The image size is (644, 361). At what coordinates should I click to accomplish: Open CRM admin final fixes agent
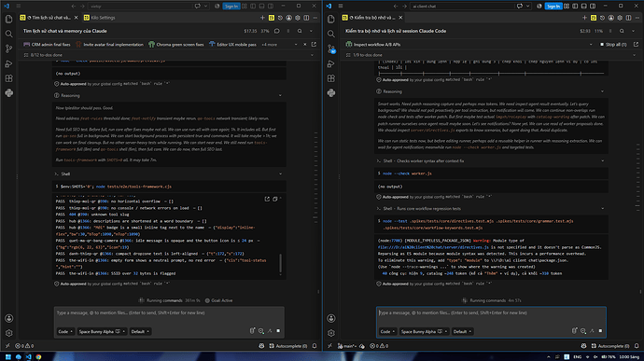pyautogui.click(x=47, y=45)
